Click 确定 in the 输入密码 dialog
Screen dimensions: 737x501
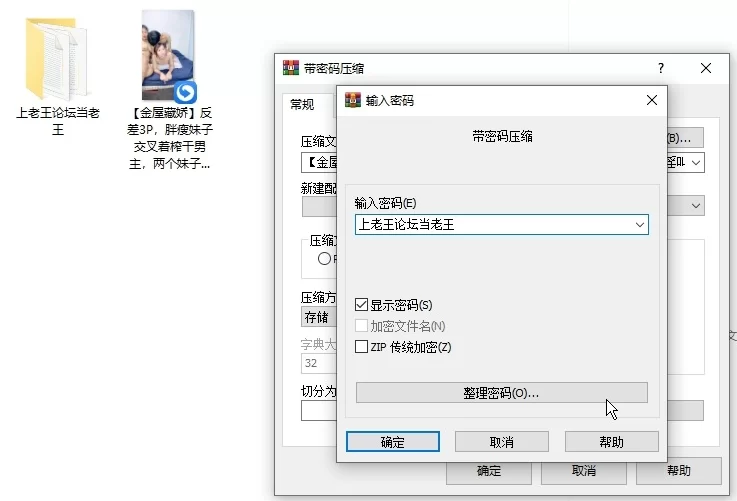392,442
